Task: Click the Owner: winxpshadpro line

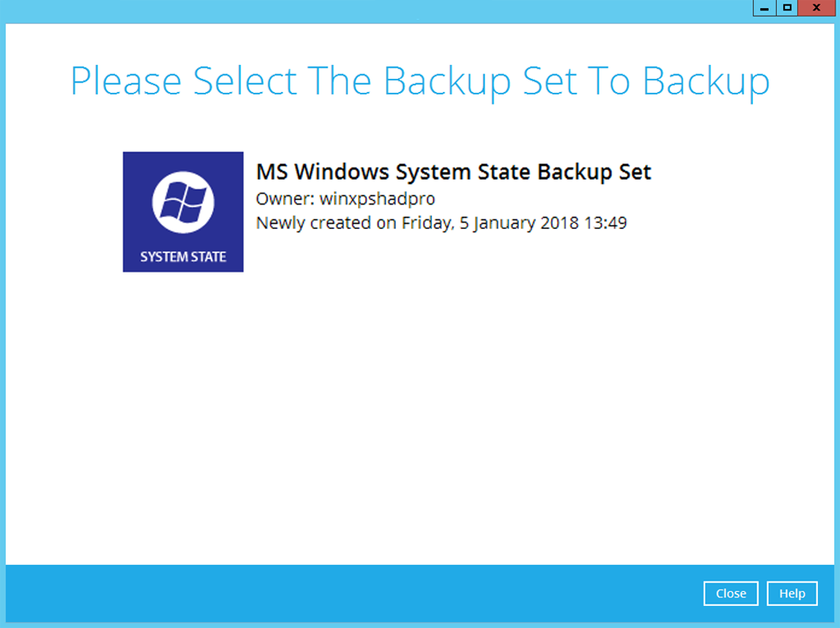Action: pos(345,199)
